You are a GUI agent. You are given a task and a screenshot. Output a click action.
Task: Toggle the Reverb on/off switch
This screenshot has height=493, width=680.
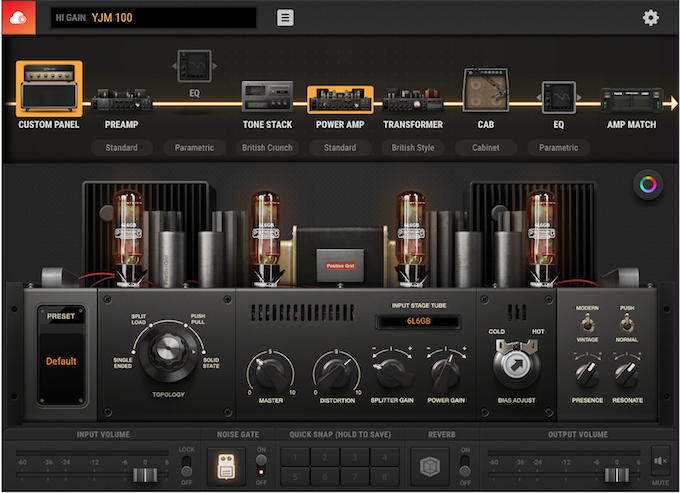(x=465, y=466)
